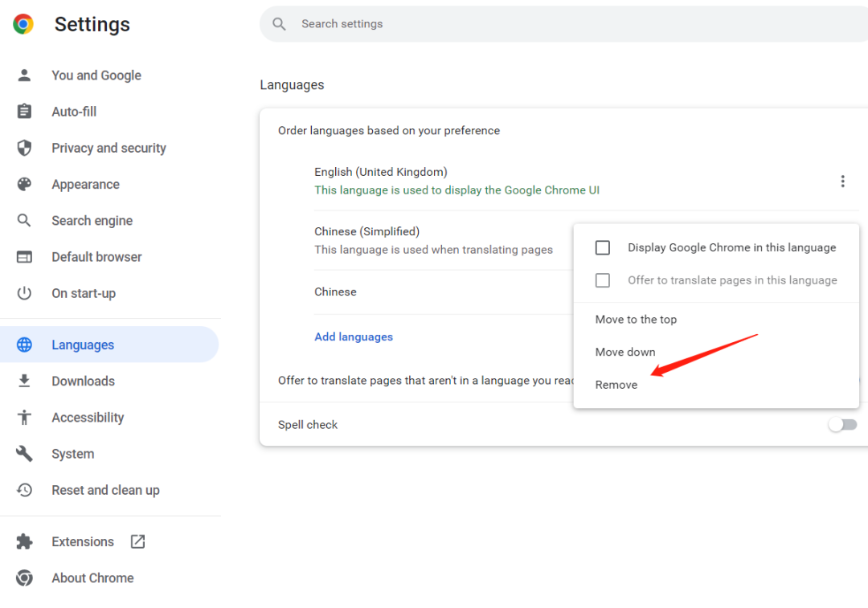
Task: Open the About Chrome page
Action: coord(92,578)
